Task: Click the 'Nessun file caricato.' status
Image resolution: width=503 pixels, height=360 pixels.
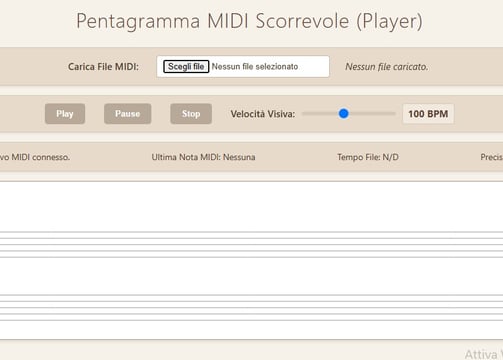Action: click(387, 67)
